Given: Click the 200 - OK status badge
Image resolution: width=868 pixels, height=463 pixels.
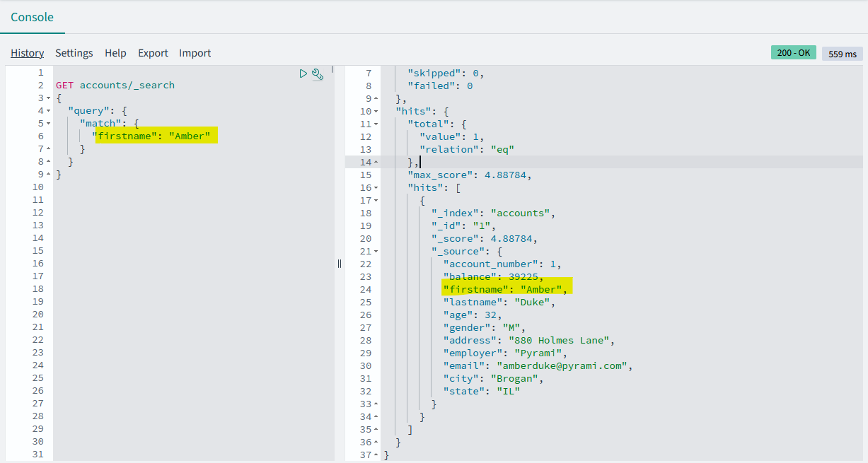Looking at the screenshot, I should 794,53.
